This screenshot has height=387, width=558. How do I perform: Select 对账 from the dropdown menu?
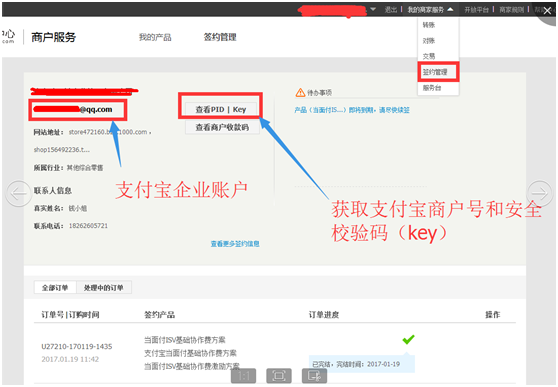pyautogui.click(x=429, y=41)
